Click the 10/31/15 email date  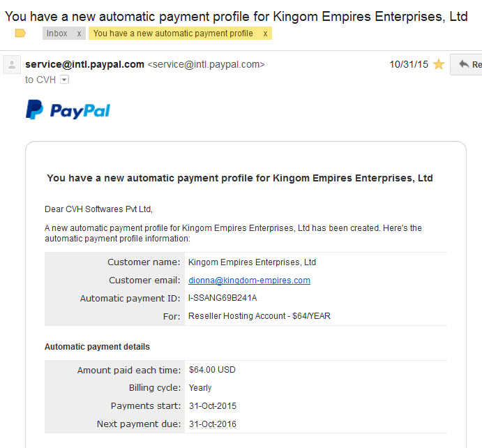[409, 64]
